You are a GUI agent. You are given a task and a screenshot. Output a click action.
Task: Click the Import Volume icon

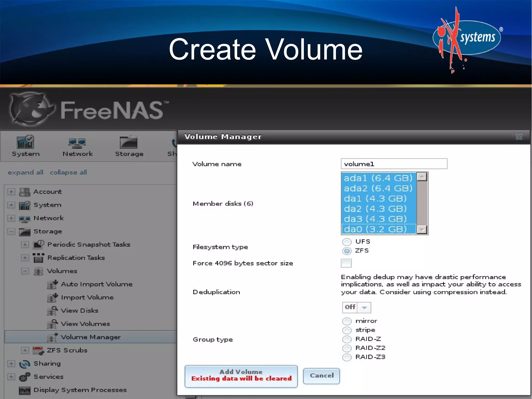[x=52, y=298]
